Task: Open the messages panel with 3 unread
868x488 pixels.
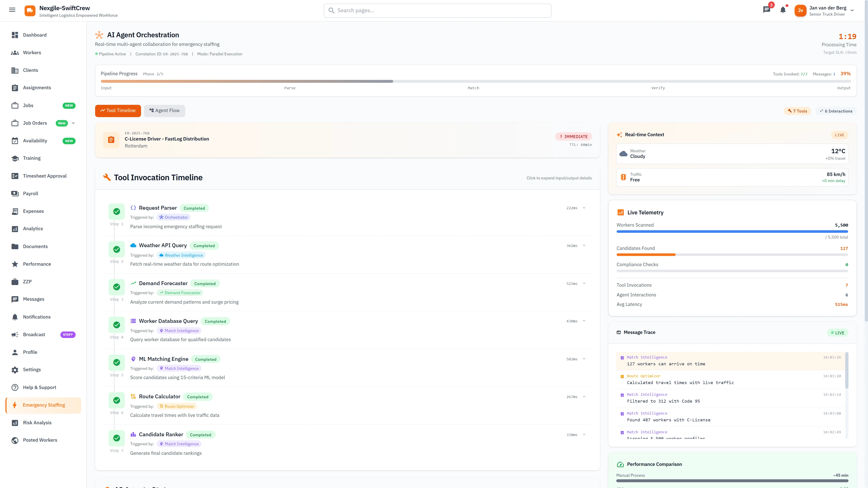Action: click(x=767, y=10)
